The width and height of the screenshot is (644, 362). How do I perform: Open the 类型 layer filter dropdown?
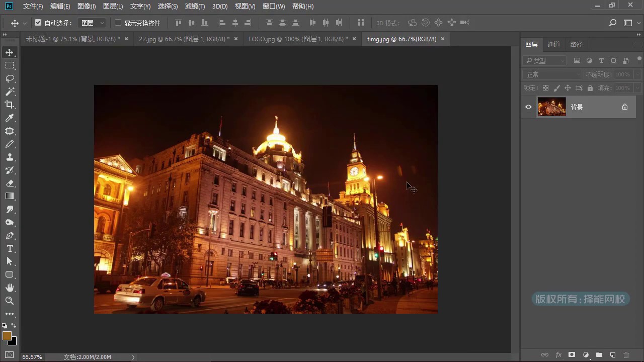click(545, 61)
